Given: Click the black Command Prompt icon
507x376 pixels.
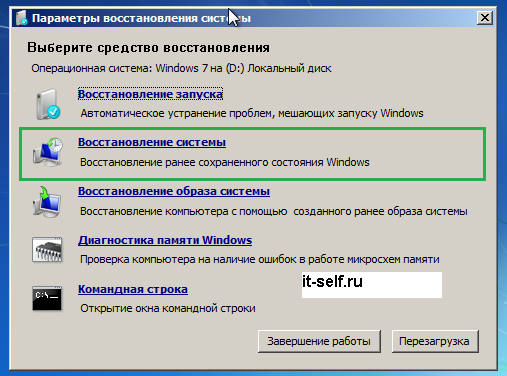Looking at the screenshot, I should tap(47, 298).
